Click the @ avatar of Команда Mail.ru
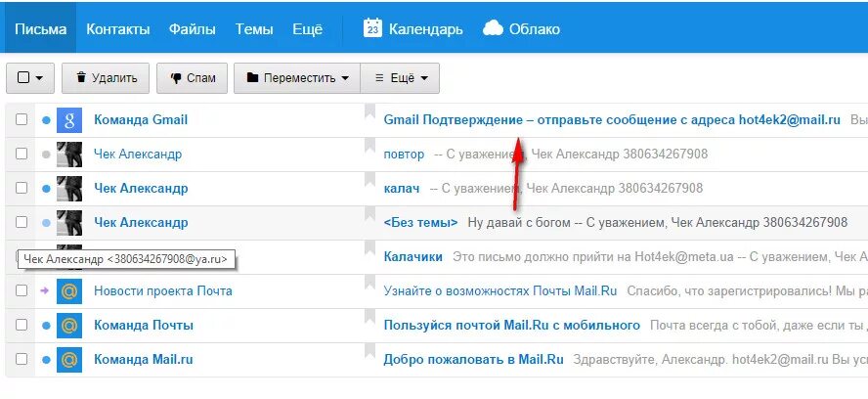 coord(69,360)
